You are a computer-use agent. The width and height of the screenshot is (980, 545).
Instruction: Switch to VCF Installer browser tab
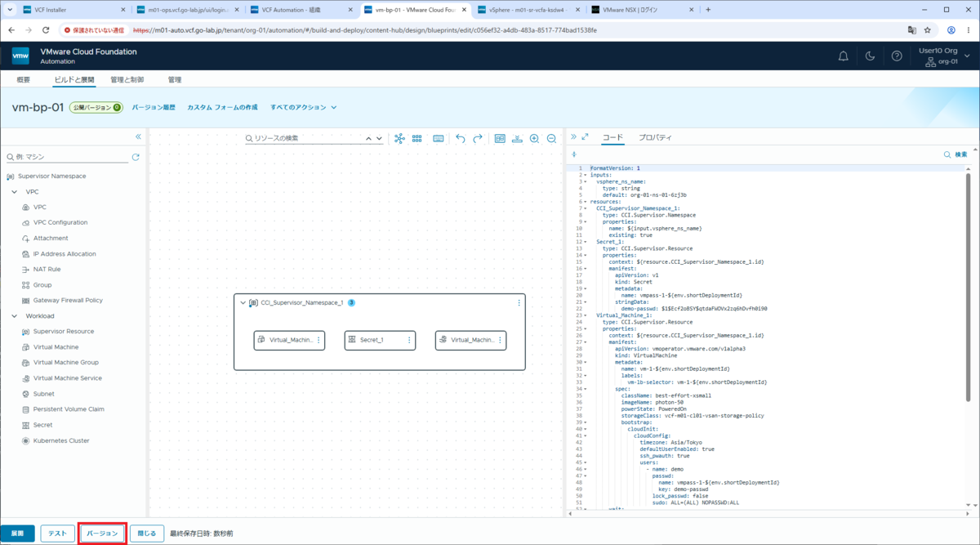pyautogui.click(x=72, y=10)
